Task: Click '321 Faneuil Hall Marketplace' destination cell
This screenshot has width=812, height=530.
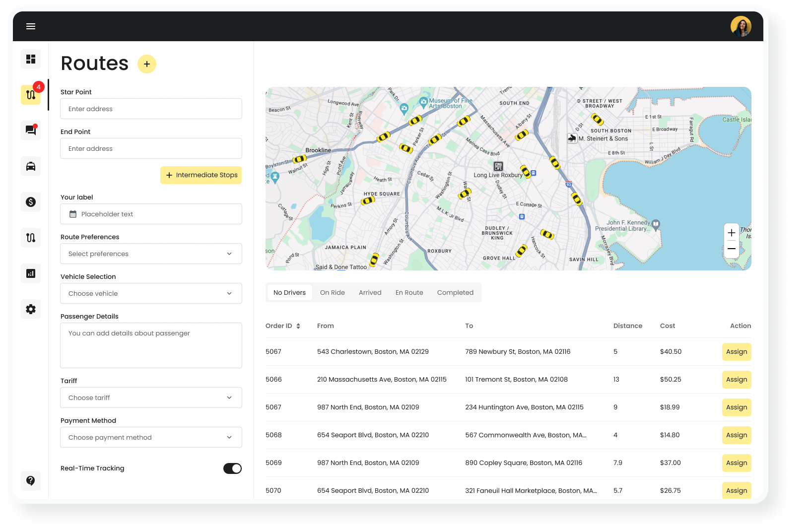Action: 531,491
